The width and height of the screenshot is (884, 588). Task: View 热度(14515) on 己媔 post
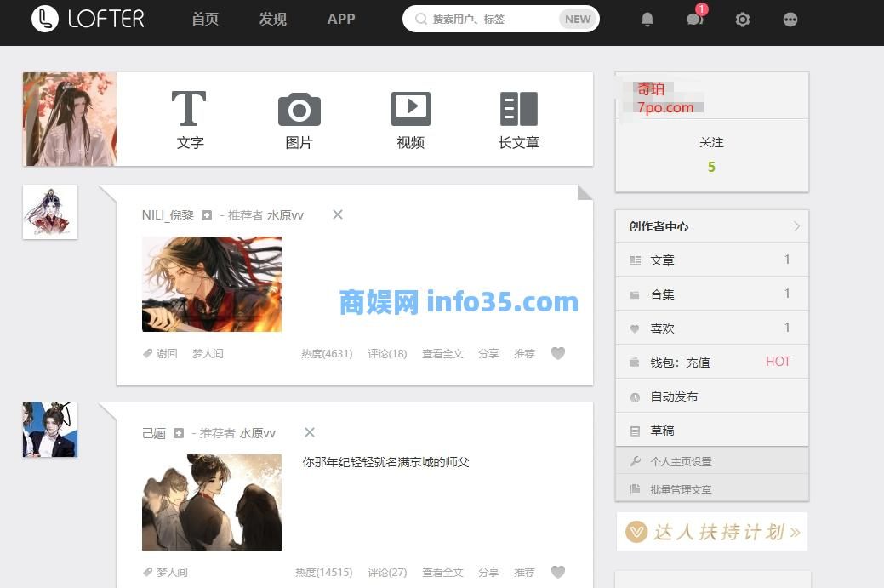tap(323, 572)
